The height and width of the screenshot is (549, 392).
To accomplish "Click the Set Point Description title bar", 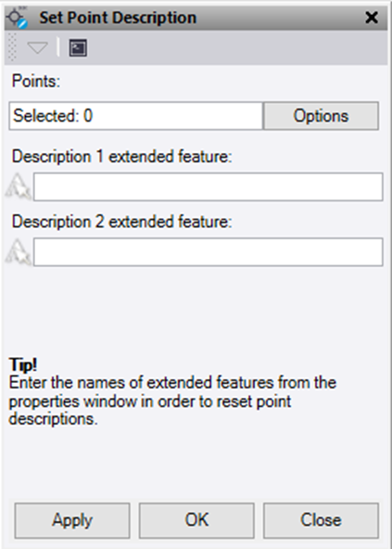I will click(x=196, y=18).
